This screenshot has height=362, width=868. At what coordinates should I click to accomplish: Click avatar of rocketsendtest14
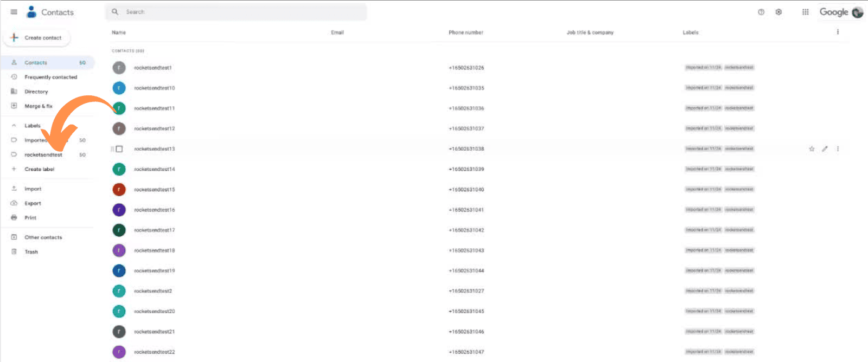point(119,169)
